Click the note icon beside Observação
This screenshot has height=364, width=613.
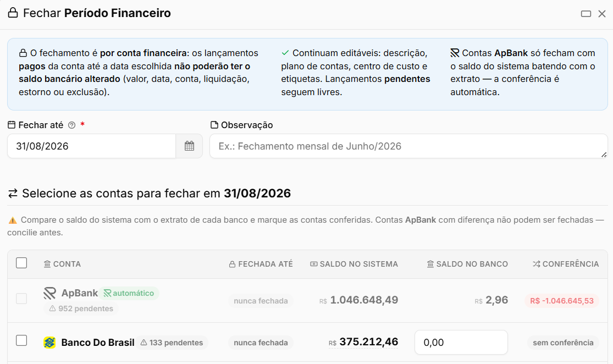point(214,125)
